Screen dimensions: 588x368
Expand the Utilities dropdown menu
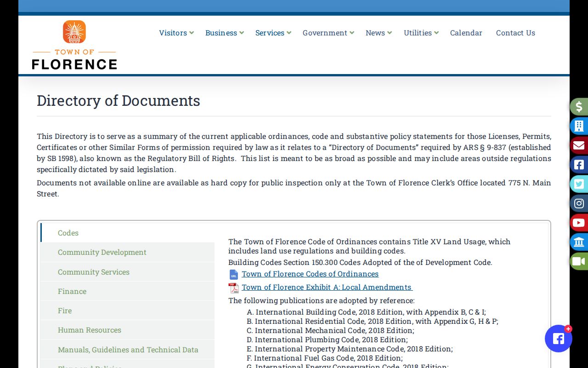pyautogui.click(x=421, y=33)
